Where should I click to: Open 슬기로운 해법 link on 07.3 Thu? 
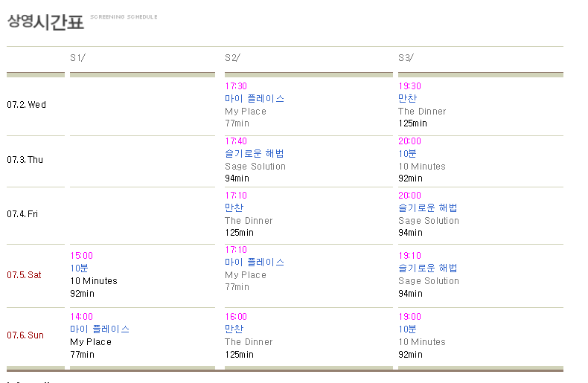(255, 154)
